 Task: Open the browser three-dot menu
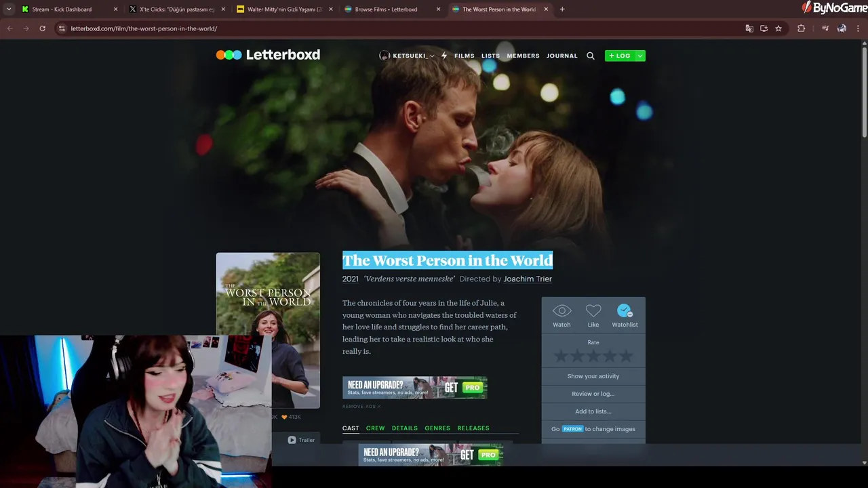point(859,28)
